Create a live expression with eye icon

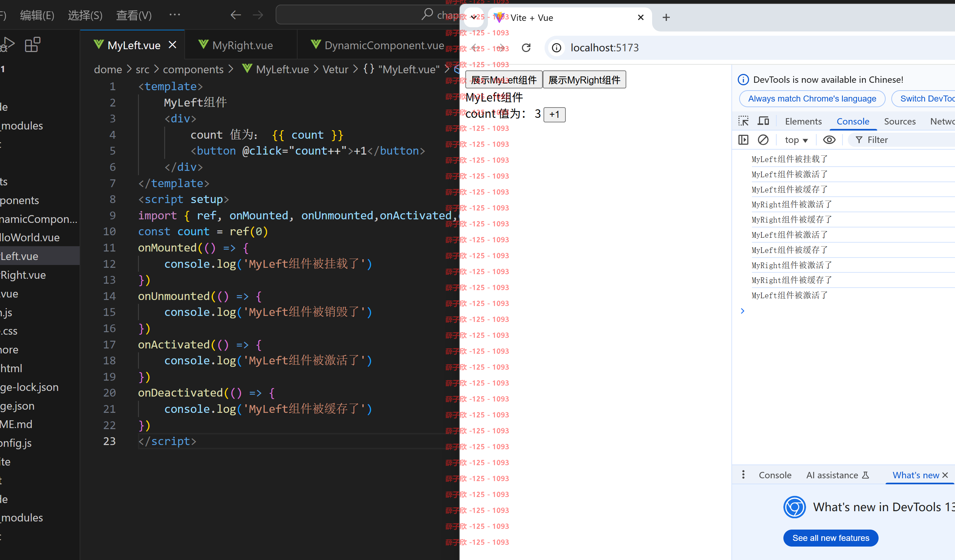tap(829, 140)
